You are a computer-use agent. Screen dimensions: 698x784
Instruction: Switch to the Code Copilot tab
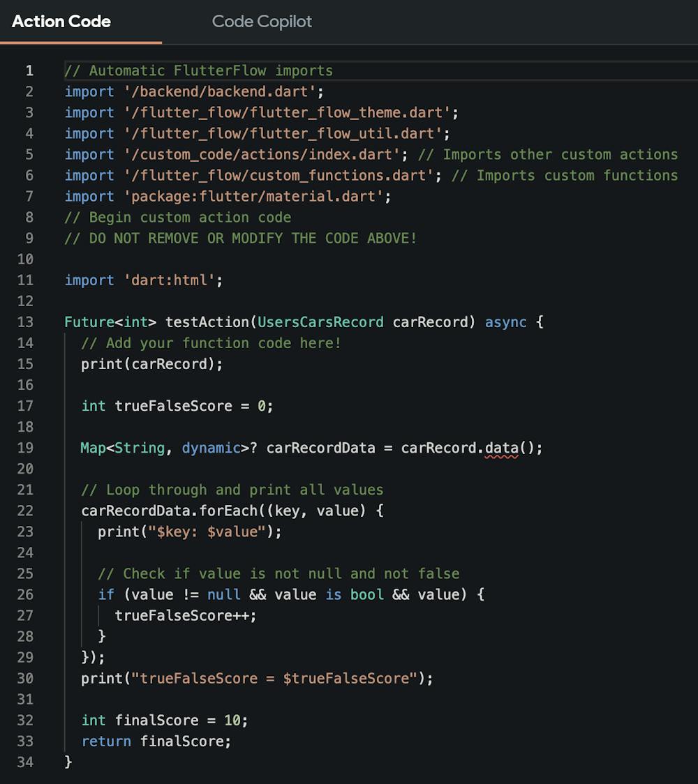(261, 22)
